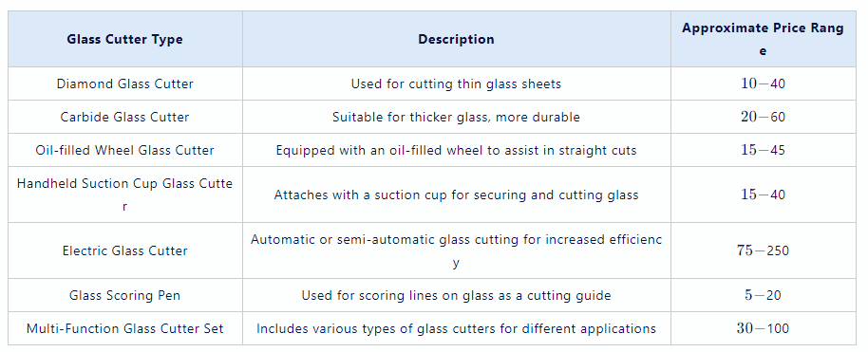This screenshot has height=352, width=868.
Task: Click 'Suitable for thicker glass' description
Action: pos(456,118)
